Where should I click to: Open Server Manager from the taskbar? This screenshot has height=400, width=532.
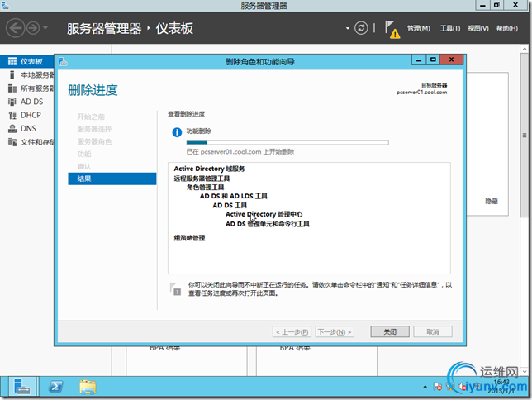(21, 387)
